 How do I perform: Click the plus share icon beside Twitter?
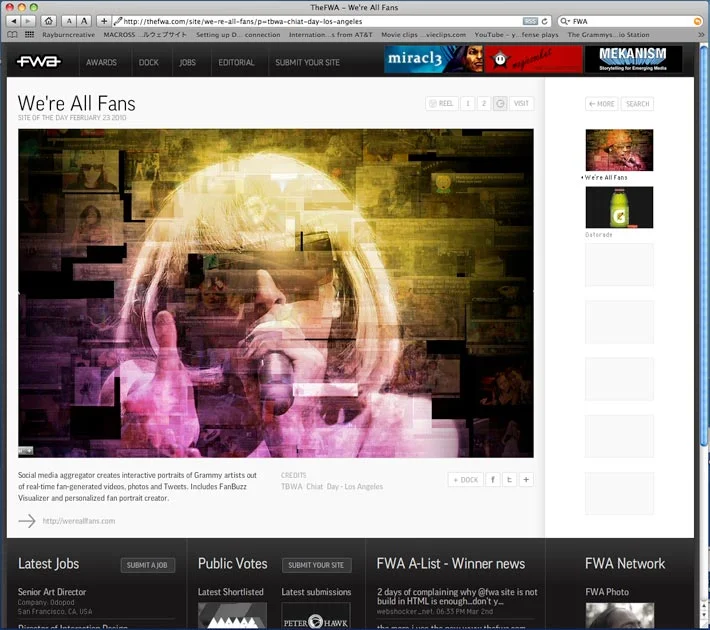[x=526, y=480]
